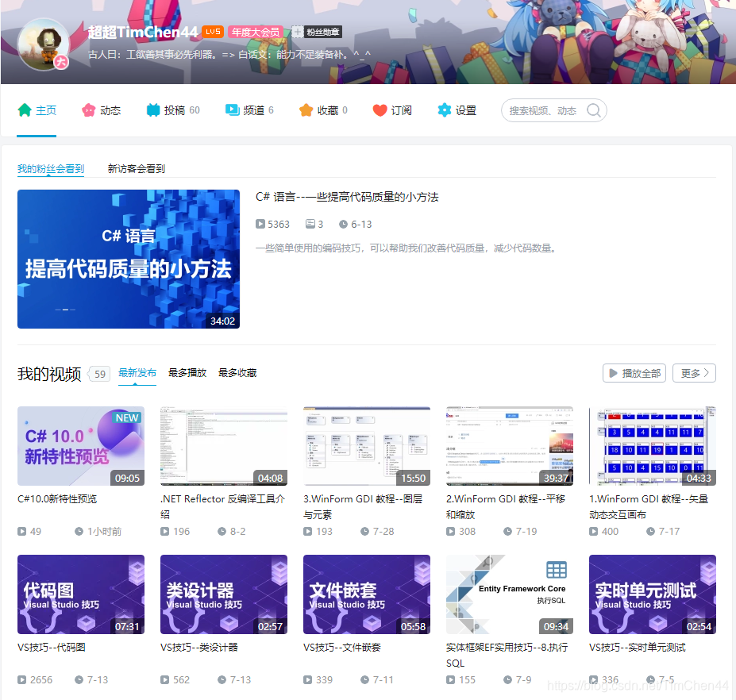Open the 更多 dropdown menu
The width and height of the screenshot is (736, 700).
pyautogui.click(x=694, y=372)
